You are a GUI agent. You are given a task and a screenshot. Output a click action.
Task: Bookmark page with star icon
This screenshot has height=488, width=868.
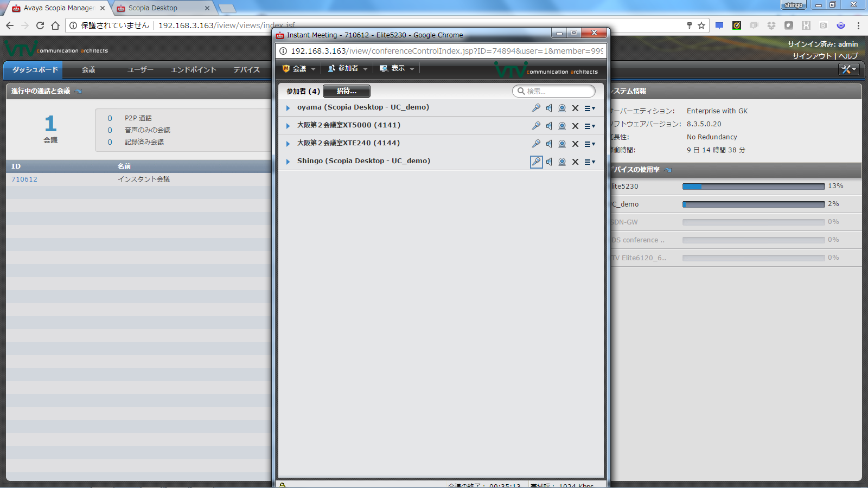pos(701,25)
